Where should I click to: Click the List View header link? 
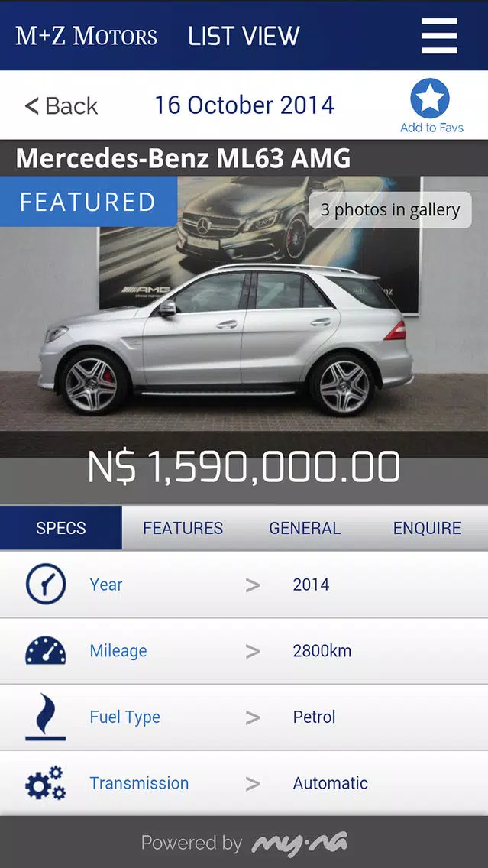[x=244, y=36]
